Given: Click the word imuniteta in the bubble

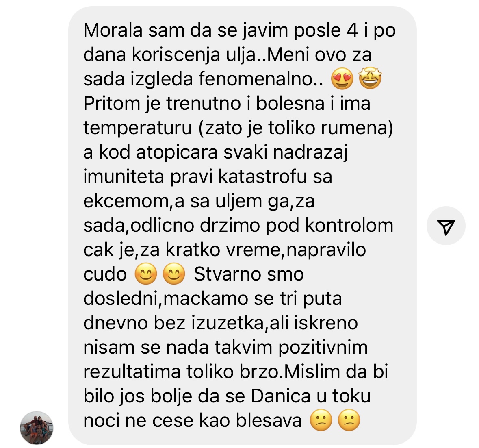Looking at the screenshot, I should pyautogui.click(x=124, y=176).
